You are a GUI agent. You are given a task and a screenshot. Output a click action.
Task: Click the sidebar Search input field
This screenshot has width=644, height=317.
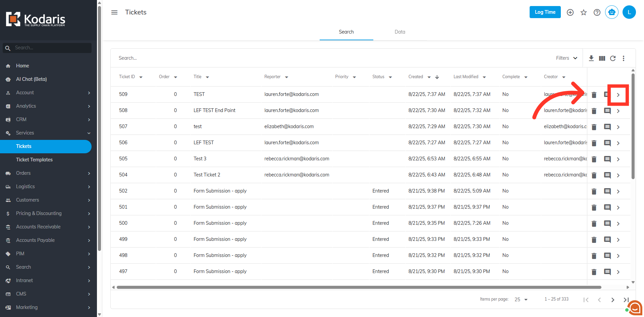click(x=47, y=48)
